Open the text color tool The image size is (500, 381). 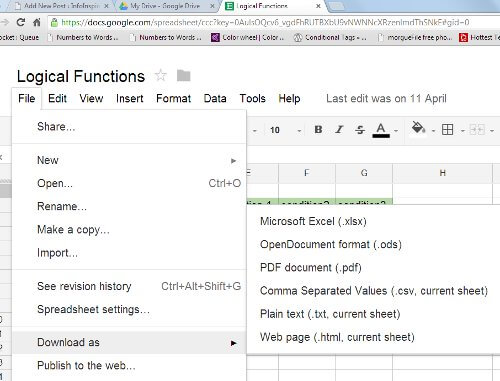381,130
